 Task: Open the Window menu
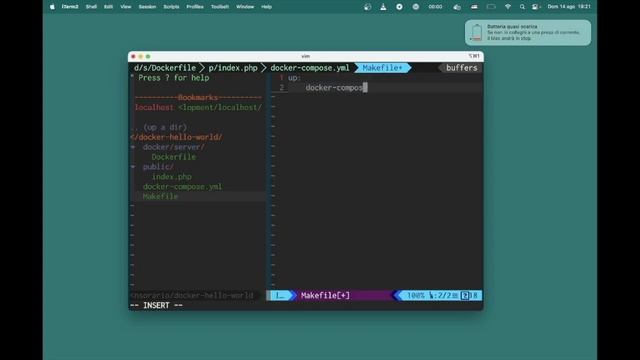pos(245,7)
